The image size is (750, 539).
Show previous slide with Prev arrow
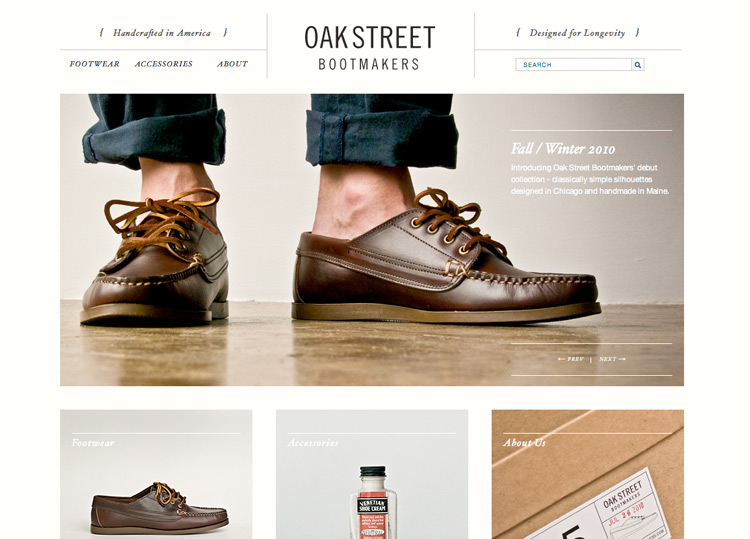[x=571, y=359]
